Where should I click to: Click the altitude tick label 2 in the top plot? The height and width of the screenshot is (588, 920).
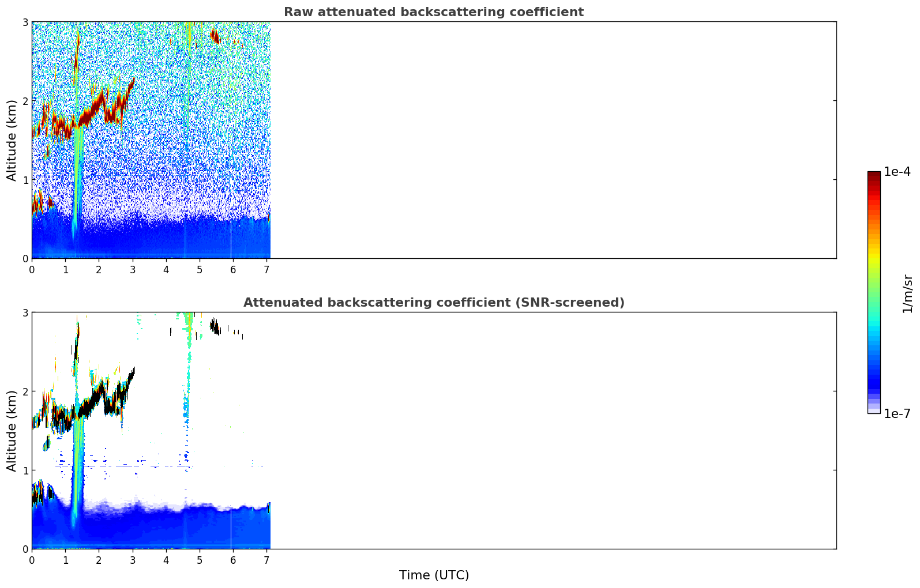(24, 101)
